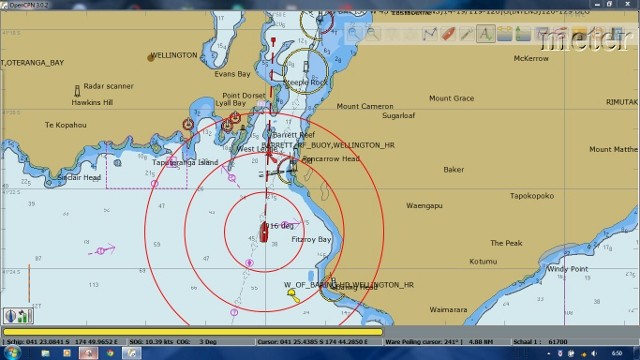Click the Radar scanner tower symbol

pyautogui.click(x=77, y=90)
